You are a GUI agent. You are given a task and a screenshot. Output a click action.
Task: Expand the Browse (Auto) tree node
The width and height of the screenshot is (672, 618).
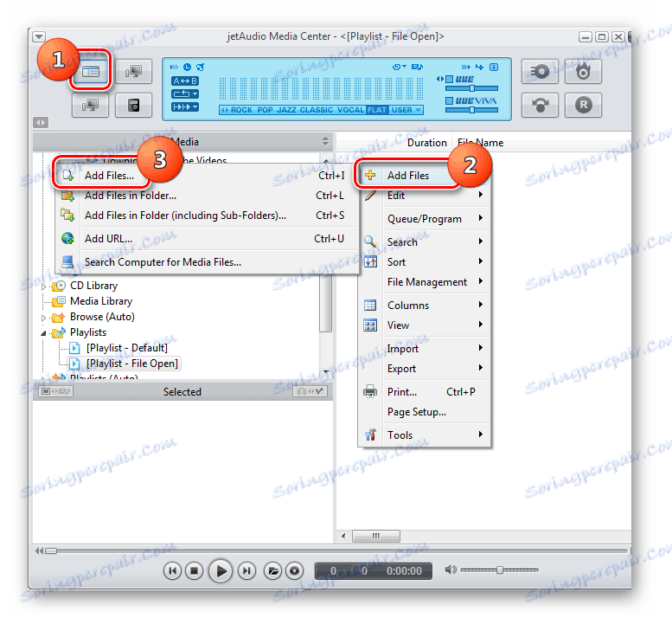point(44,318)
